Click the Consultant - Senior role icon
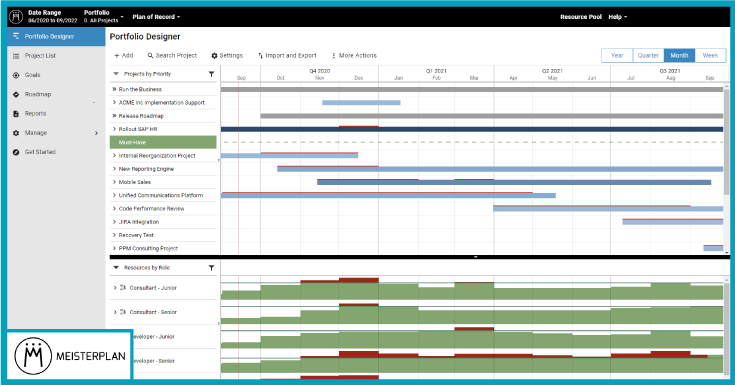The width and height of the screenshot is (735, 385). [123, 312]
